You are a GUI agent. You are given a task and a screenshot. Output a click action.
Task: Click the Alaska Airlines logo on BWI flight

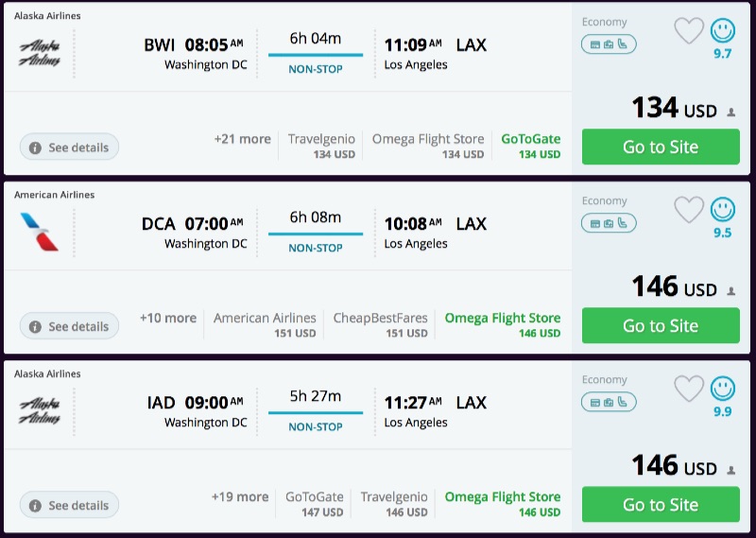coord(40,53)
